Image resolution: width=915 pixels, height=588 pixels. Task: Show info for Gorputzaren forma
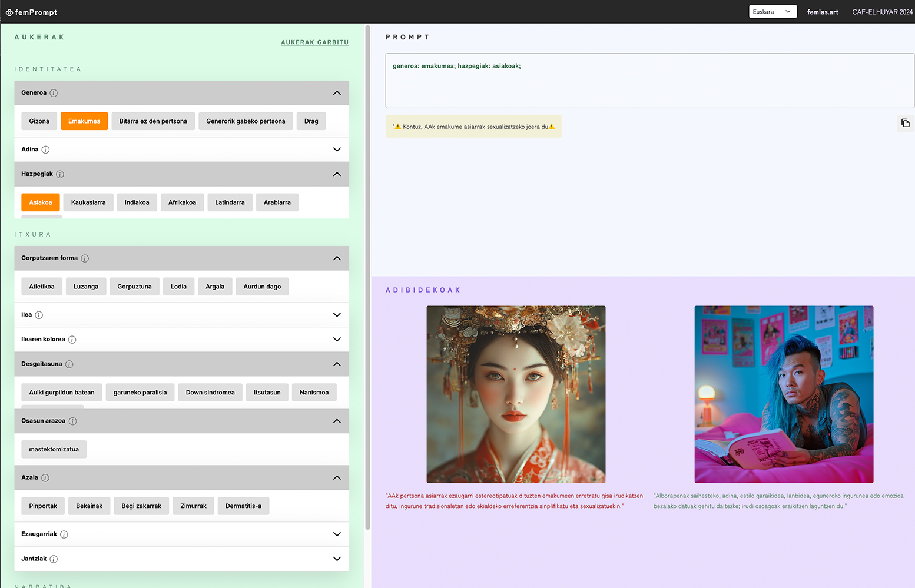click(85, 258)
